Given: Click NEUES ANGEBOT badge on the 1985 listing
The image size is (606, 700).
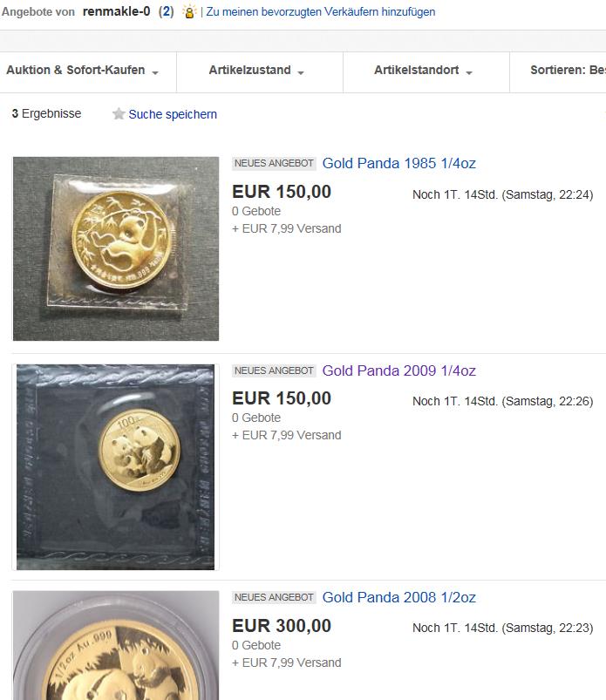Looking at the screenshot, I should (x=274, y=163).
